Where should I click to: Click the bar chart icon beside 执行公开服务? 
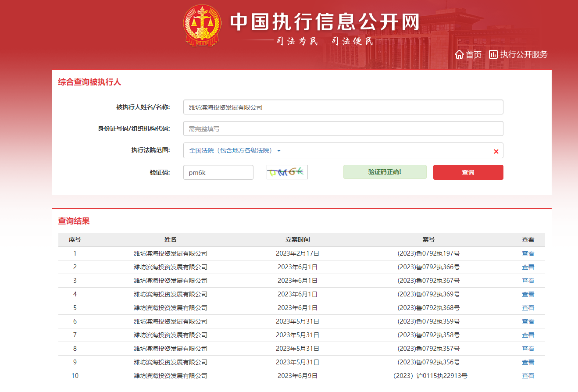point(493,54)
